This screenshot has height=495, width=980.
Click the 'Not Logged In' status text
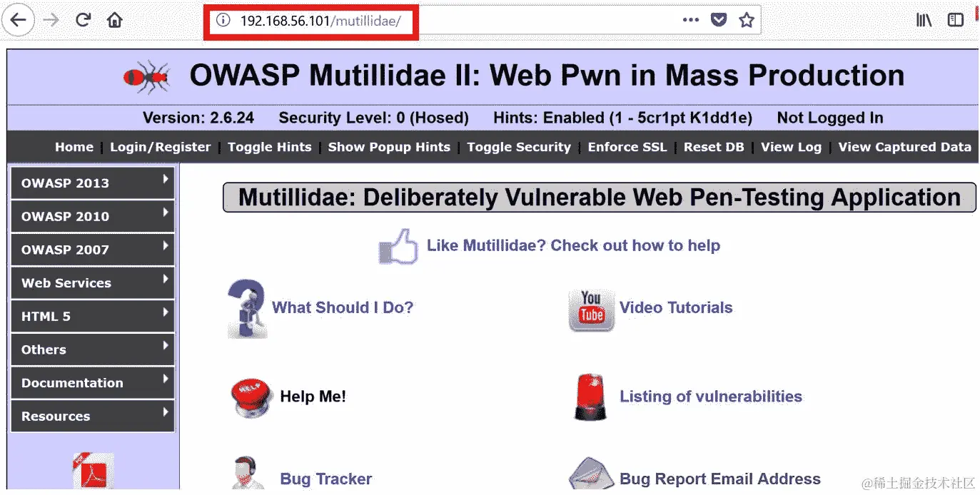830,118
